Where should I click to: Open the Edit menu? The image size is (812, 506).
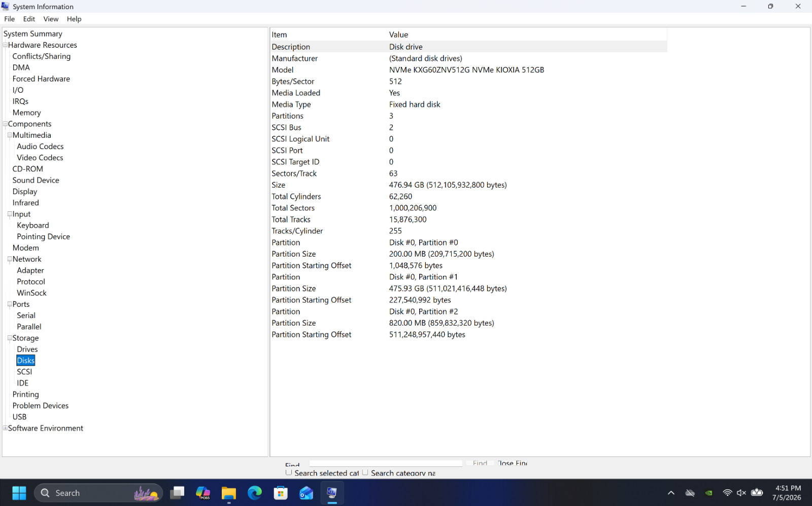pyautogui.click(x=29, y=19)
